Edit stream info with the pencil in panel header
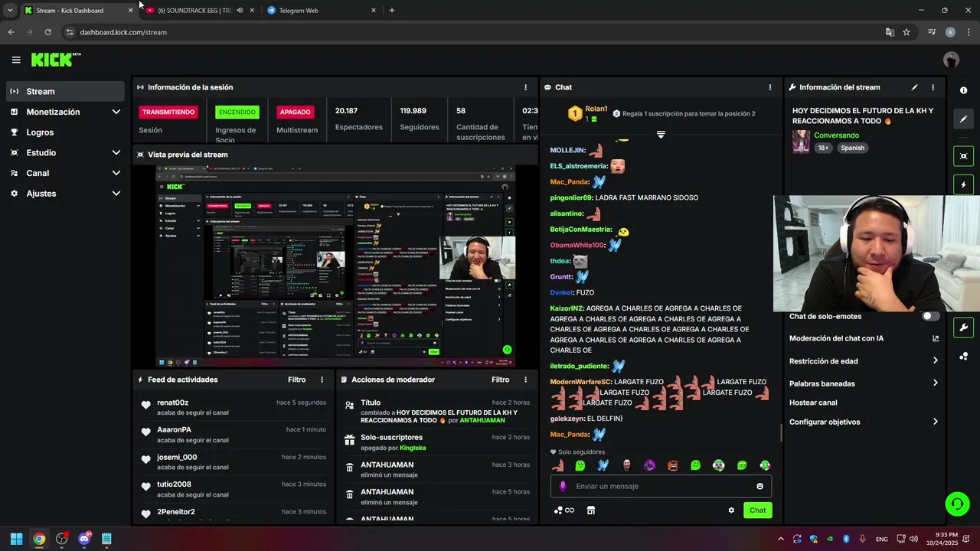 [x=914, y=87]
